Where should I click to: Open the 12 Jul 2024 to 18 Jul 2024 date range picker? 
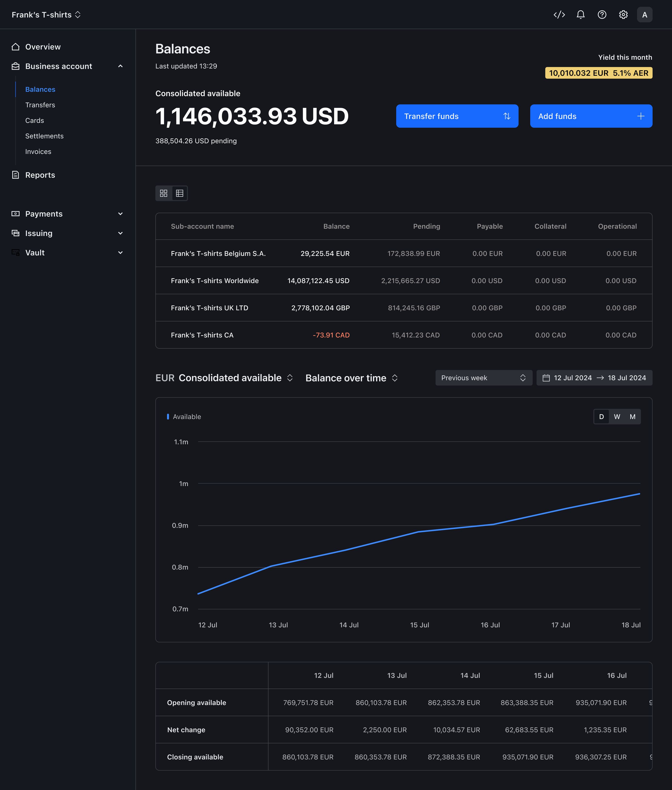pos(594,378)
